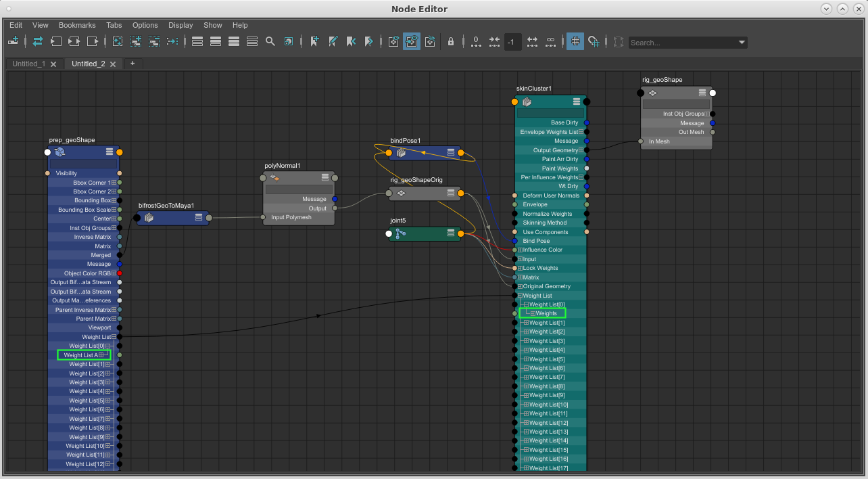Open the search dropdown arrow in the toolbar
Screen dimensions: 868x479
pos(741,42)
